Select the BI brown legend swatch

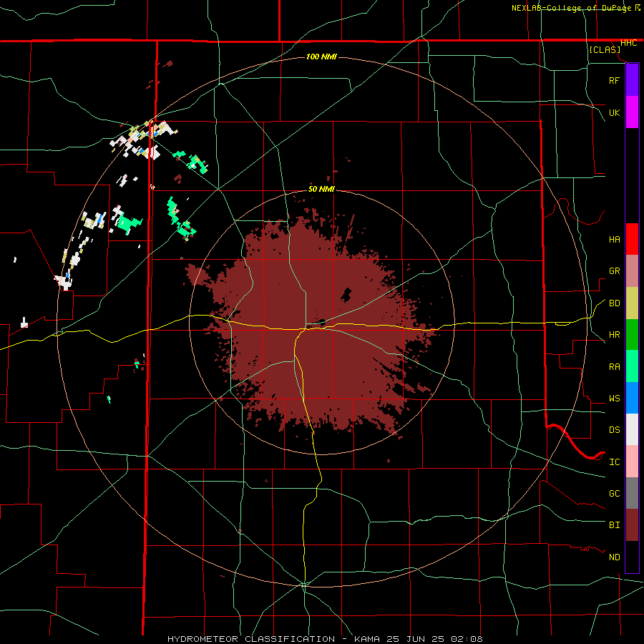(x=632, y=525)
